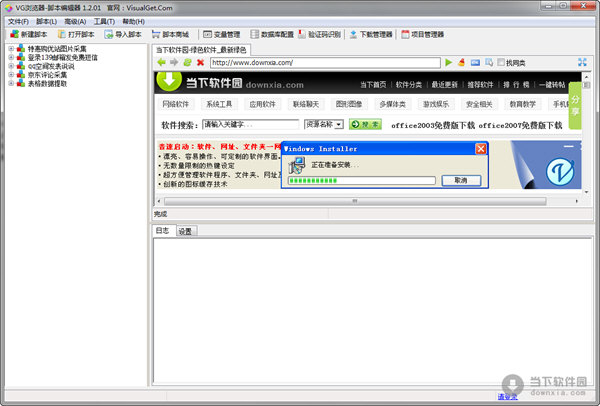Screen dimensions: 600x406
Task: Open 数据库配置 (database config) icon
Action: pyautogui.click(x=254, y=34)
